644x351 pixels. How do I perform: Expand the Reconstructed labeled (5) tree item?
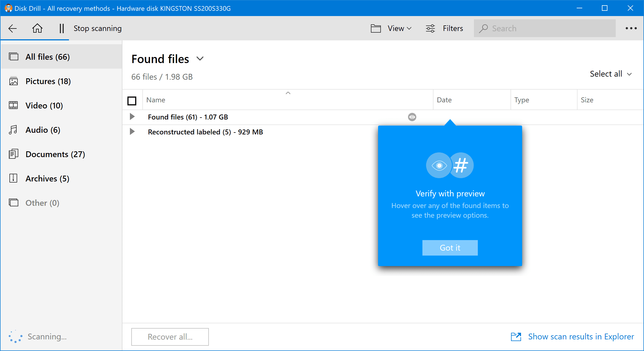pos(132,132)
